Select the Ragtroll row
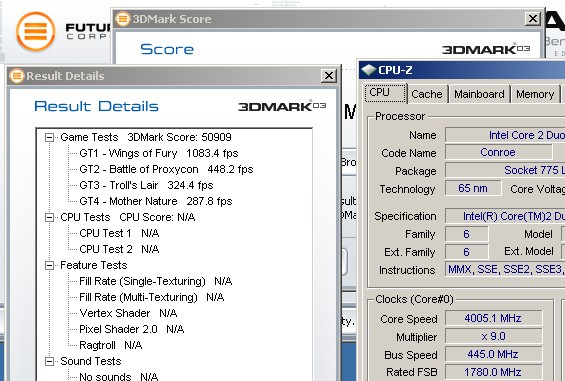This screenshot has height=381, width=565. pos(111,345)
